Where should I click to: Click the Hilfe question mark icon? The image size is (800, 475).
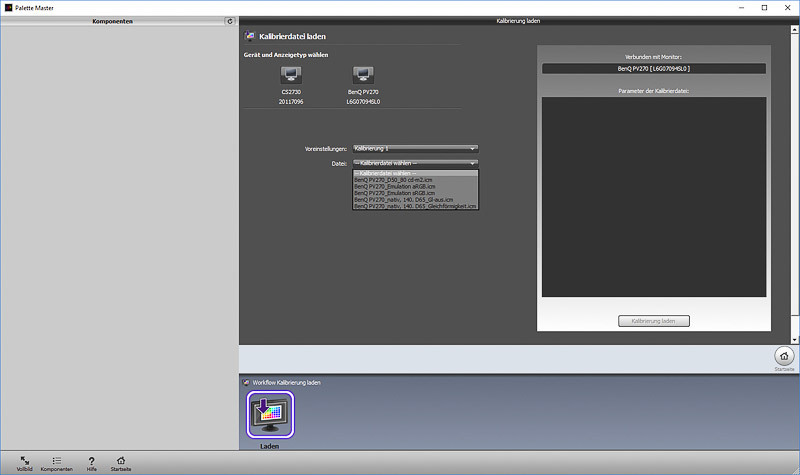(91, 458)
